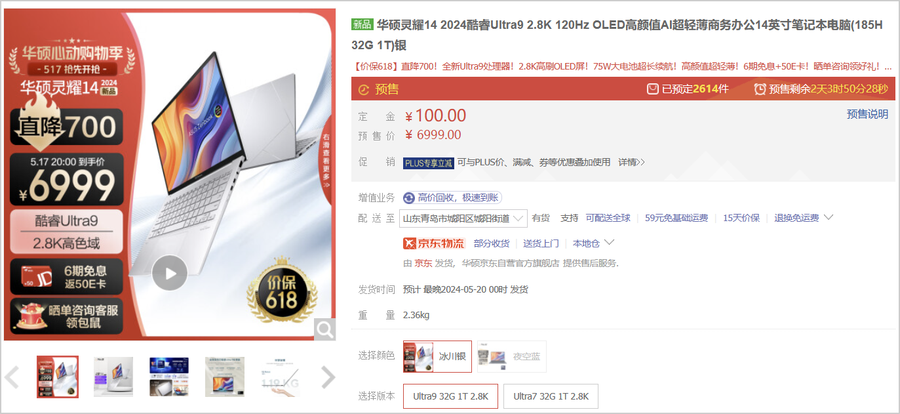Screen dimensions: 900x414
Task: Expand the service options after 退换免运费
Action: pos(828,218)
